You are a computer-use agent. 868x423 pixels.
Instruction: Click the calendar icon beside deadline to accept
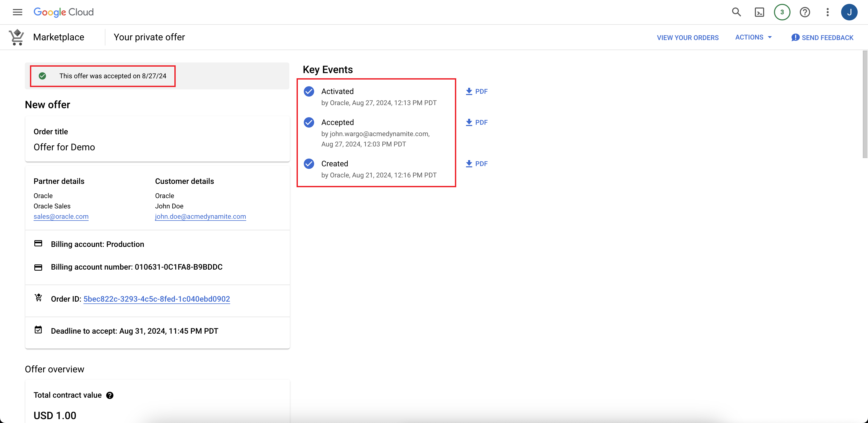tap(38, 330)
